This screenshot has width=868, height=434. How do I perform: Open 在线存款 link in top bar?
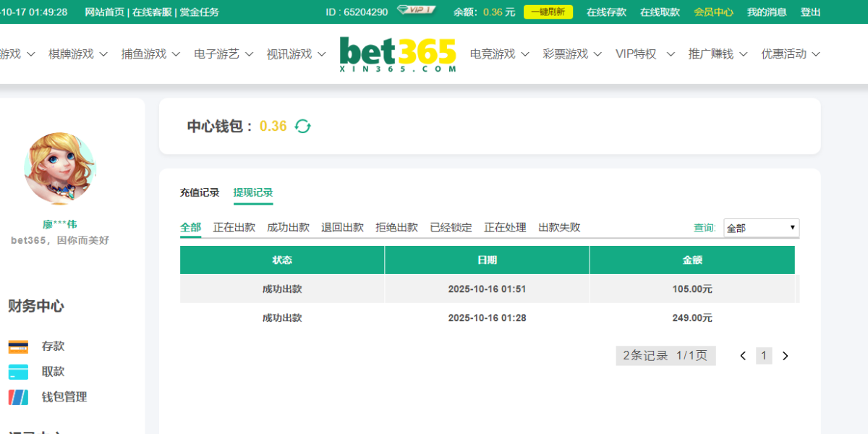tap(606, 12)
